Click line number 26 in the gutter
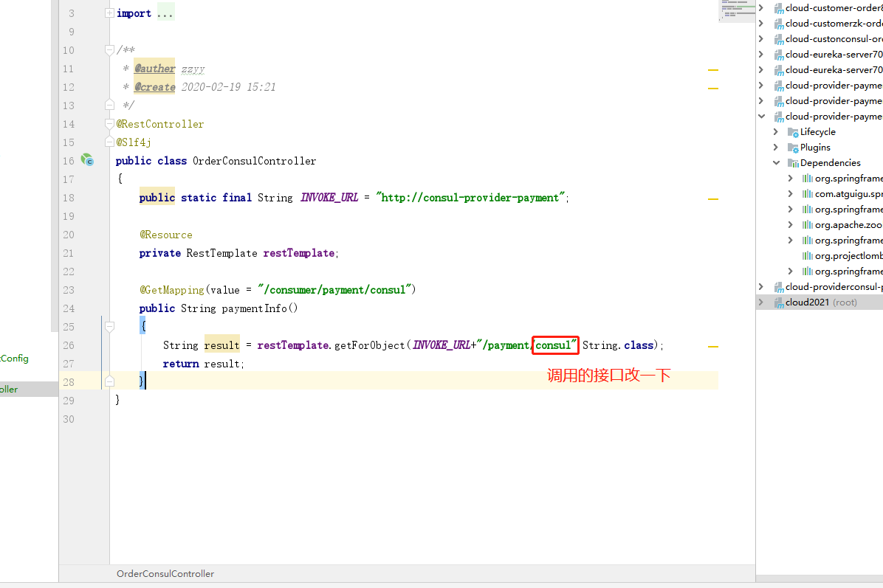This screenshot has width=883, height=588. [x=68, y=345]
